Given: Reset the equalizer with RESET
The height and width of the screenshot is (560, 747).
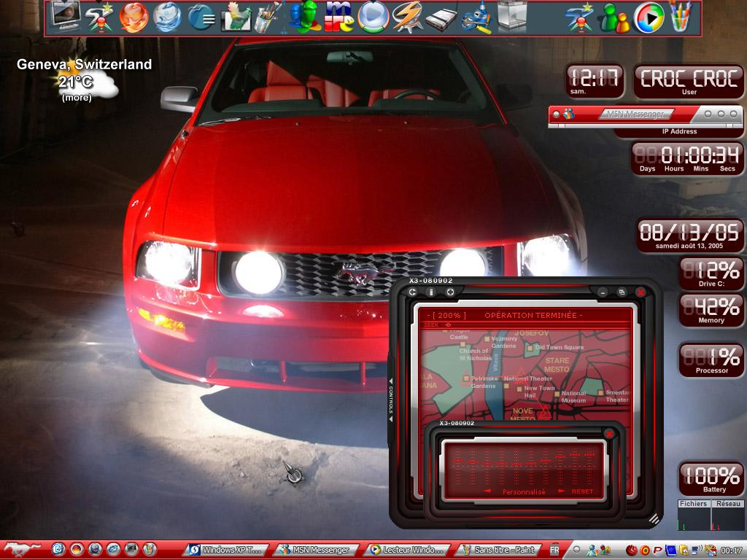Looking at the screenshot, I should click(x=582, y=491).
